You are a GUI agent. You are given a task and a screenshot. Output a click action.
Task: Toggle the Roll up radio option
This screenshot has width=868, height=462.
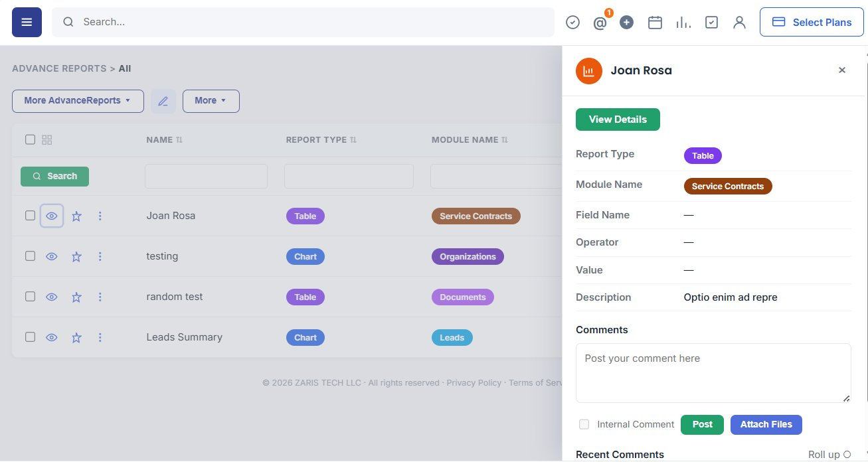coord(847,455)
